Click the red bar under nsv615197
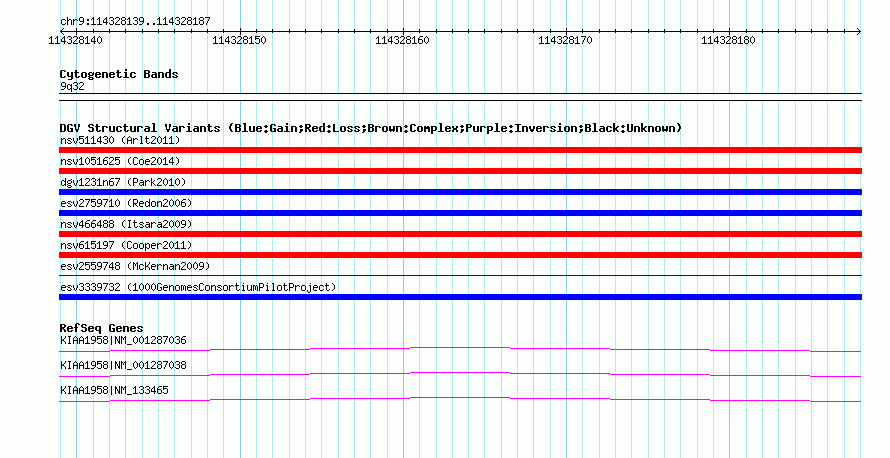890x458 pixels. (460, 255)
